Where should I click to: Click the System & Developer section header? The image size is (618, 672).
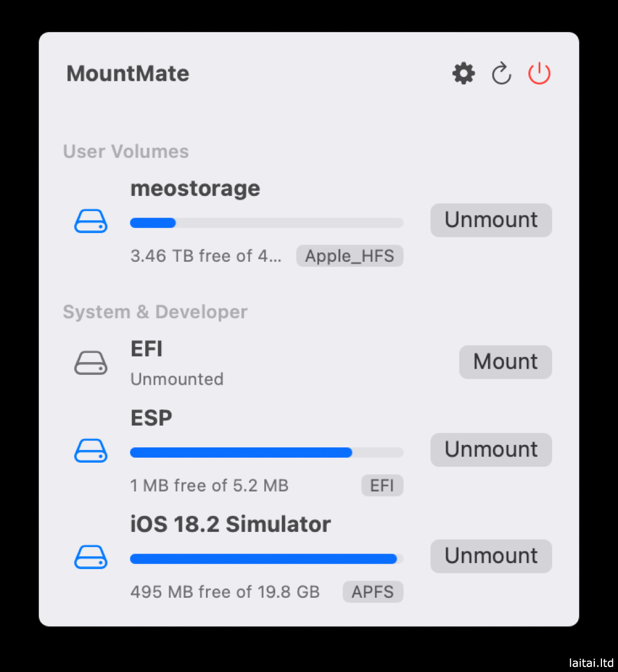(155, 312)
